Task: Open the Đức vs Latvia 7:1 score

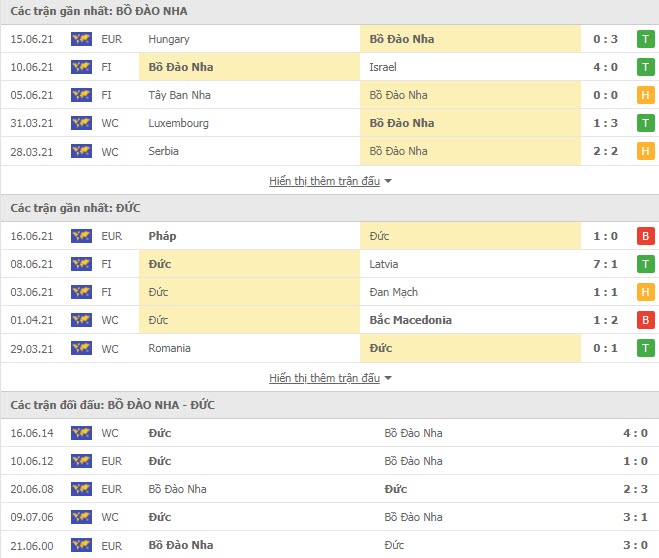Action: [605, 264]
